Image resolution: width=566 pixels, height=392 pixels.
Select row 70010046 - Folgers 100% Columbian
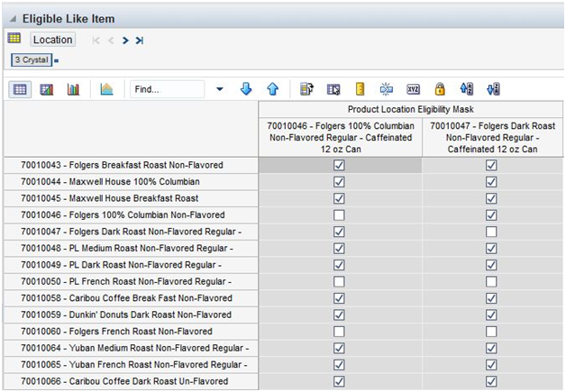pos(131,215)
